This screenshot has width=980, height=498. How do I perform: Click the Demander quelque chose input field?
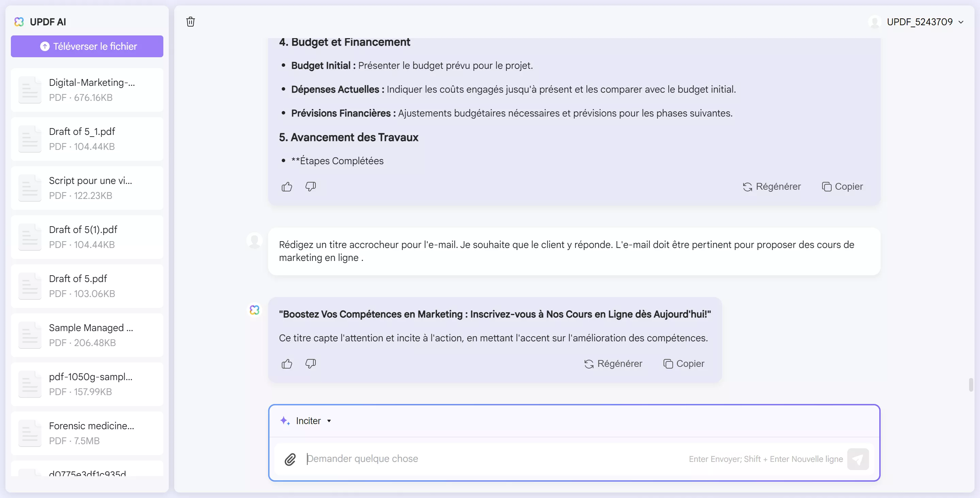point(419,459)
